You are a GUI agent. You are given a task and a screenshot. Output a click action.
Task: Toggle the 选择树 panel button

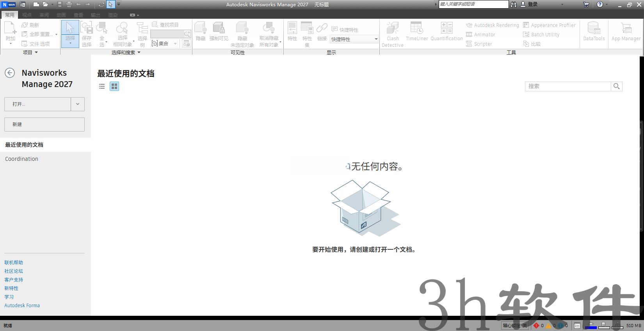(142, 34)
